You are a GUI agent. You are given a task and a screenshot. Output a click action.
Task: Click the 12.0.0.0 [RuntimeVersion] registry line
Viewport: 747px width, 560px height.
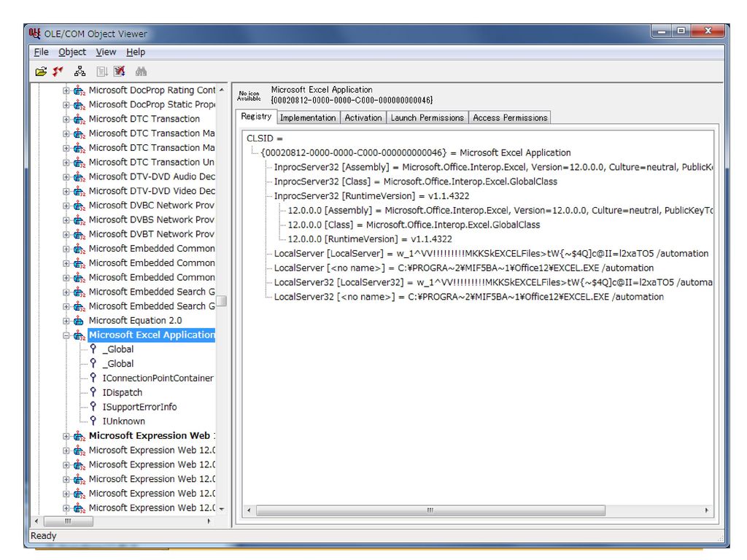click(370, 239)
